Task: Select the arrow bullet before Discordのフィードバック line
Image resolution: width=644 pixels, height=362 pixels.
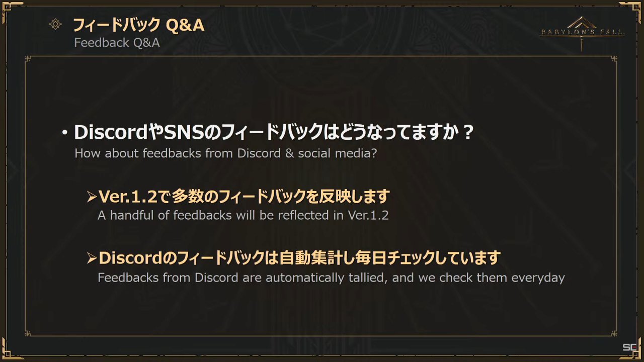Action: (x=92, y=258)
